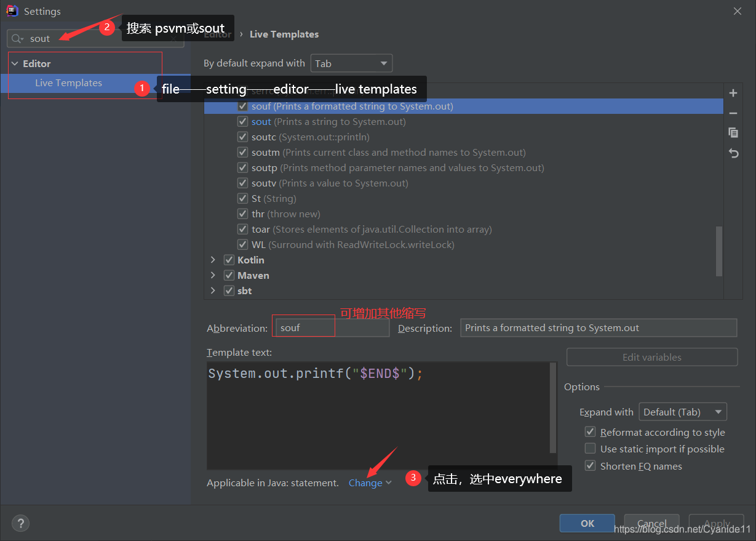Toggle the soutc template checkbox
Screen dimensions: 756x541
coord(242,137)
